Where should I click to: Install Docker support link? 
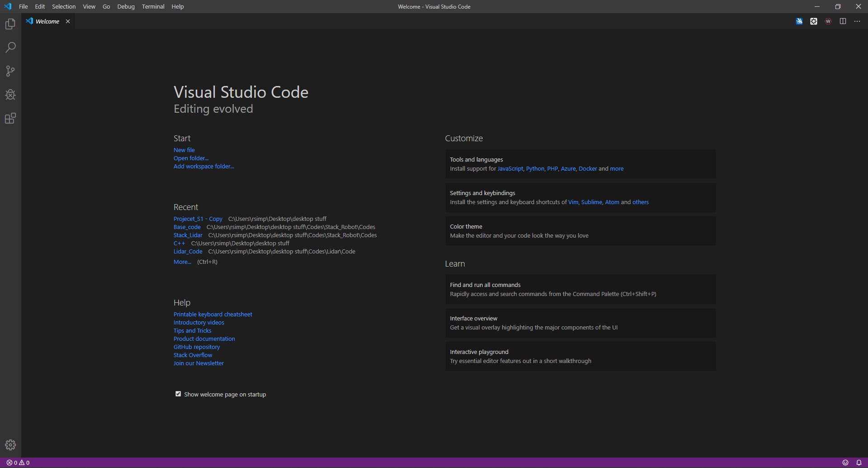click(588, 168)
